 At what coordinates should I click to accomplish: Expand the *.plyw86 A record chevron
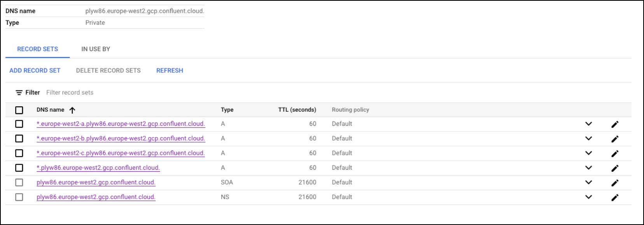(x=589, y=167)
